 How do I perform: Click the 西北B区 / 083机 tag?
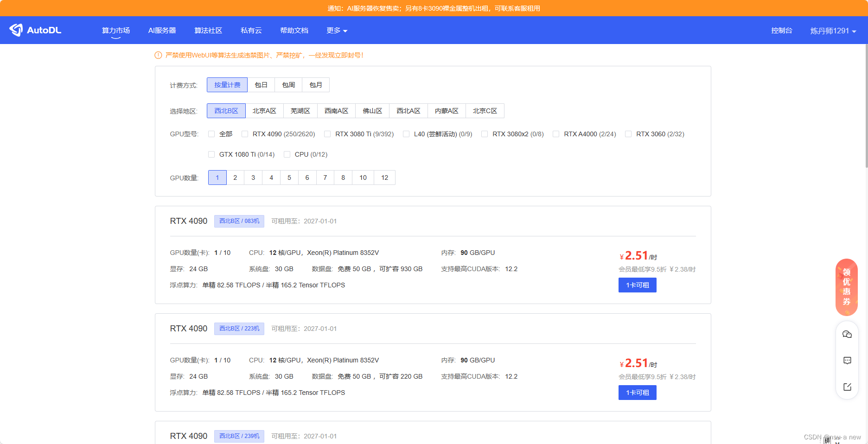(239, 221)
